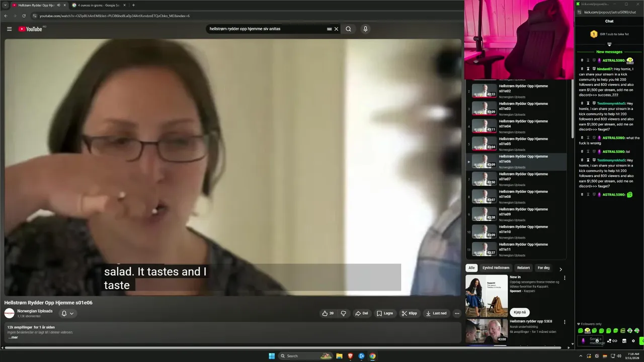This screenshot has width=644, height=362.
Task: Open the YouTube guide hamburger menu
Action: pyautogui.click(x=9, y=29)
